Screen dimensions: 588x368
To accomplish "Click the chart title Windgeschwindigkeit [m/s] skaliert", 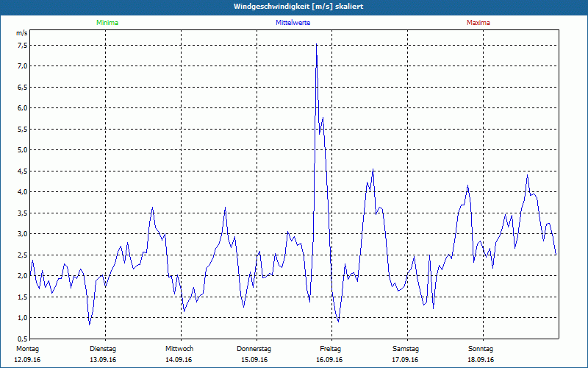I will (298, 7).
